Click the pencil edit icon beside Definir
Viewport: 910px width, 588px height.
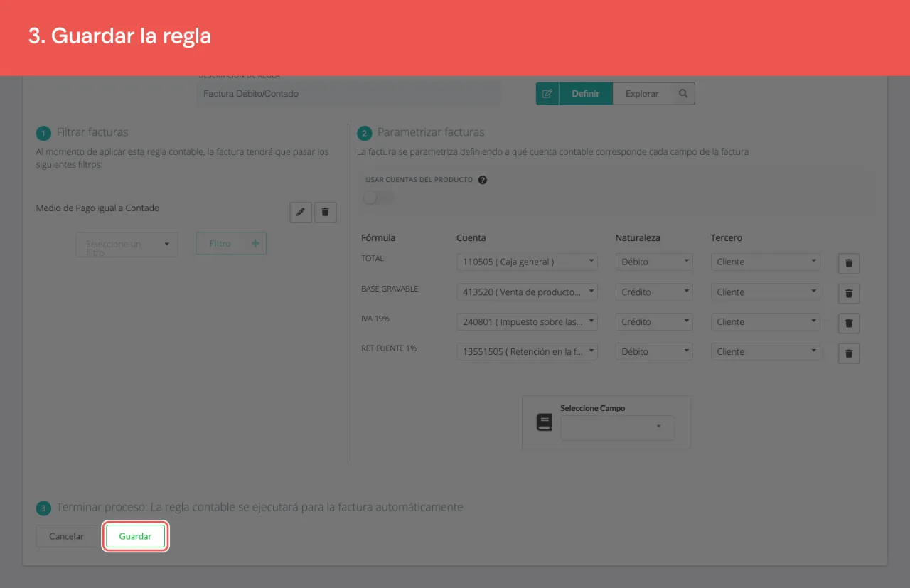[547, 94]
